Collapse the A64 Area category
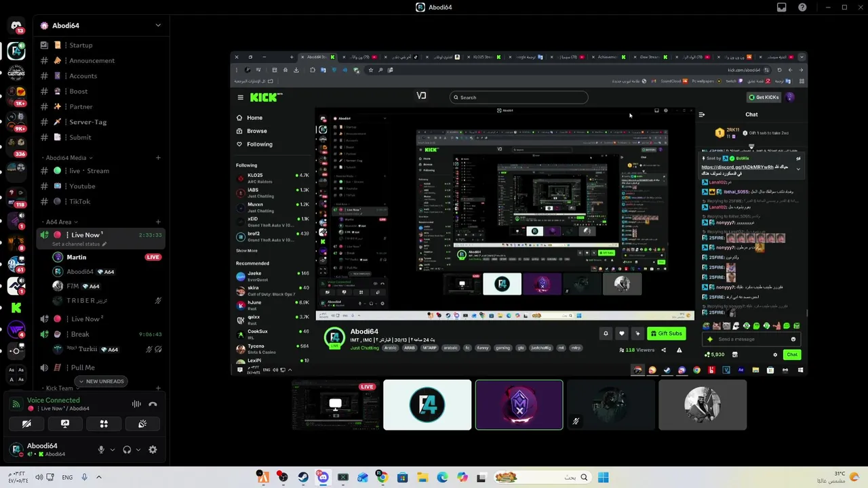Image resolution: width=868 pixels, height=488 pixels. click(x=61, y=222)
